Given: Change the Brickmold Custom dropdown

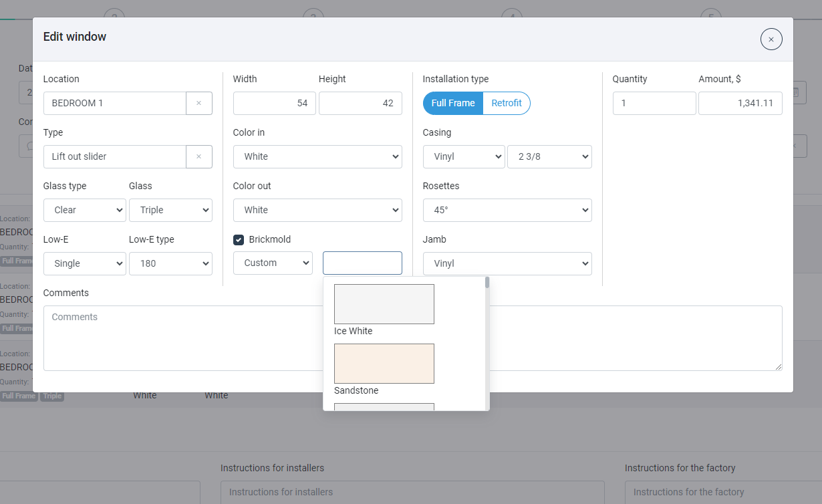Looking at the screenshot, I should 273,263.
